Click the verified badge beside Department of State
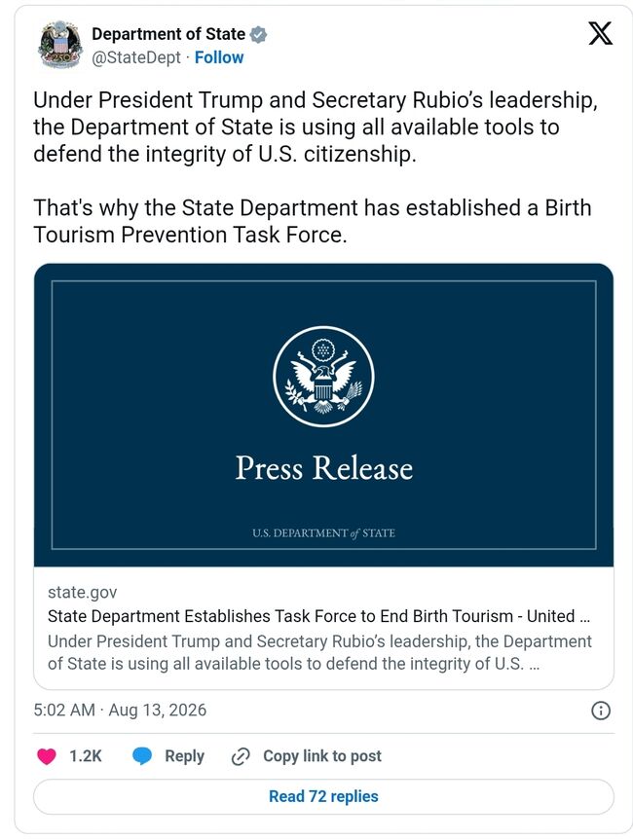This screenshot has height=840, width=633. tap(259, 34)
